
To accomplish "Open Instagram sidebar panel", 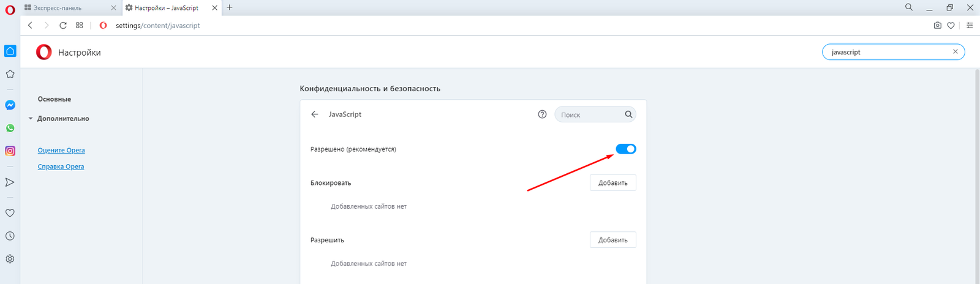I will 10,151.
